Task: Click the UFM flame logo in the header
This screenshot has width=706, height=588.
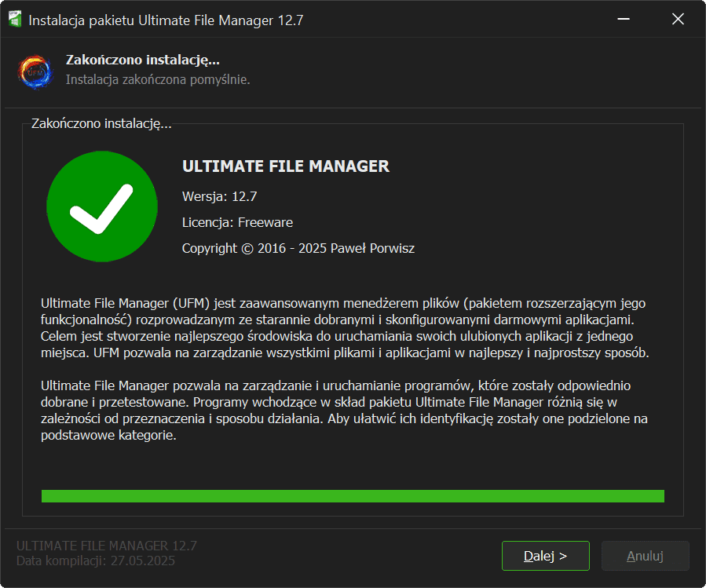Action: tap(35, 71)
